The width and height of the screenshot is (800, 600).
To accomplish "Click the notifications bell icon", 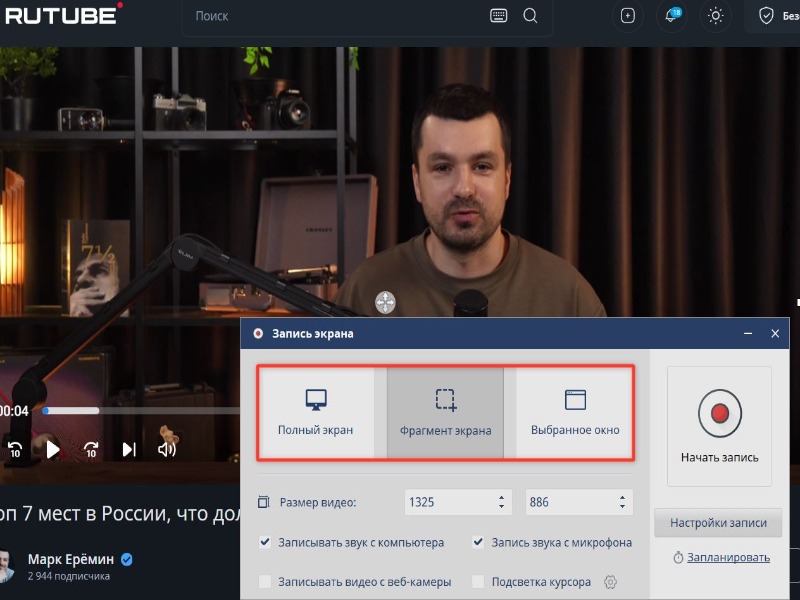I will pos(670,16).
